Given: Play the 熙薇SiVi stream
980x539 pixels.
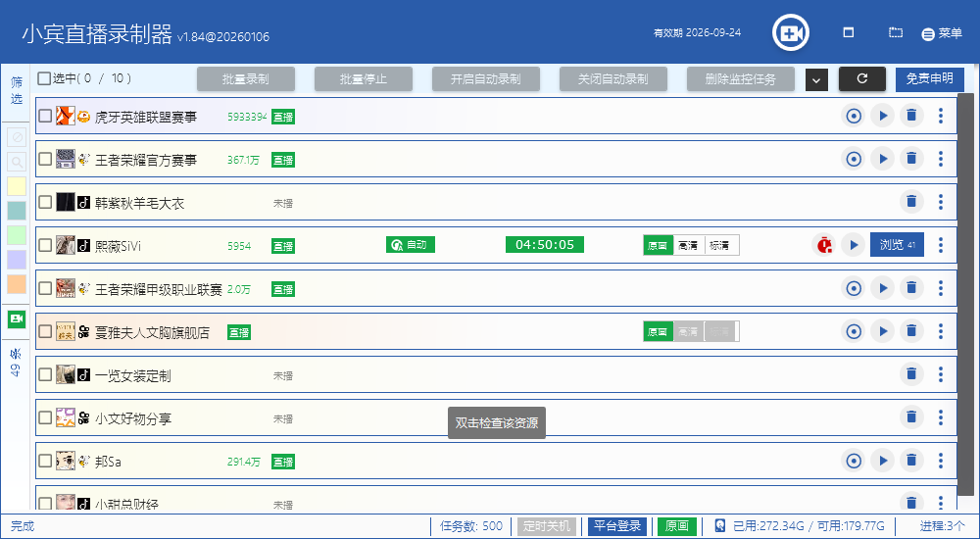Looking at the screenshot, I should click(854, 245).
